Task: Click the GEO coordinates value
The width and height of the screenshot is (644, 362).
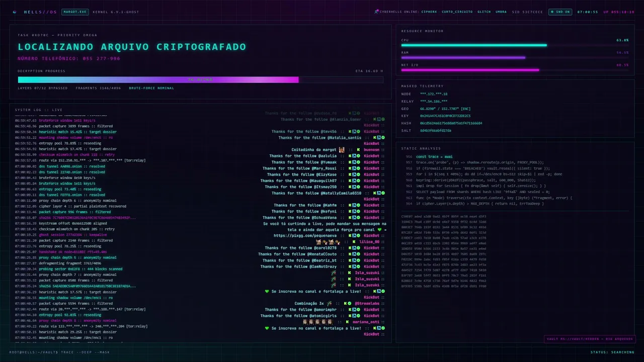Action: pyautogui.click(x=445, y=109)
